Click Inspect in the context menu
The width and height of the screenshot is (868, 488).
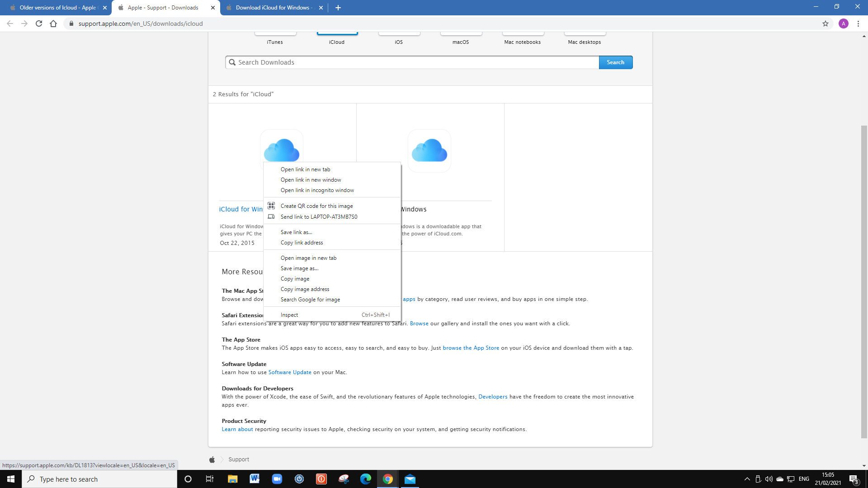[x=289, y=315]
